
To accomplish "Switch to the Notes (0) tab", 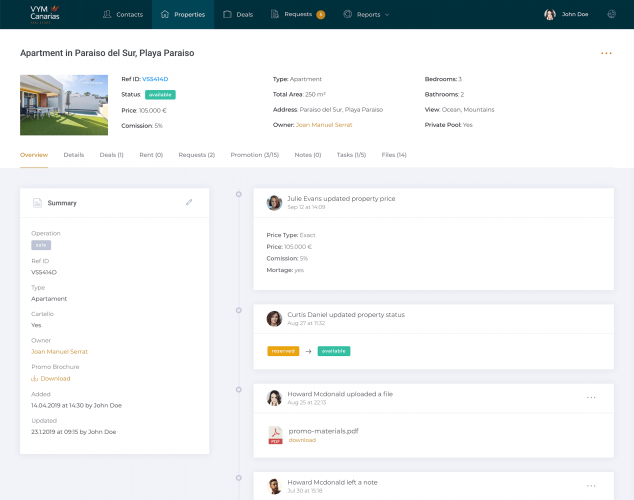I will point(308,155).
